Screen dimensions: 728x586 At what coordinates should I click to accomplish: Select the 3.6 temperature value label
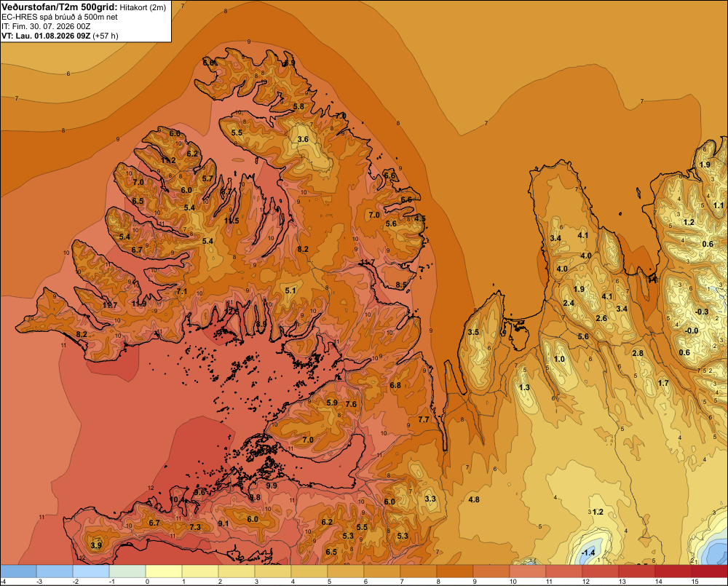pyautogui.click(x=303, y=139)
